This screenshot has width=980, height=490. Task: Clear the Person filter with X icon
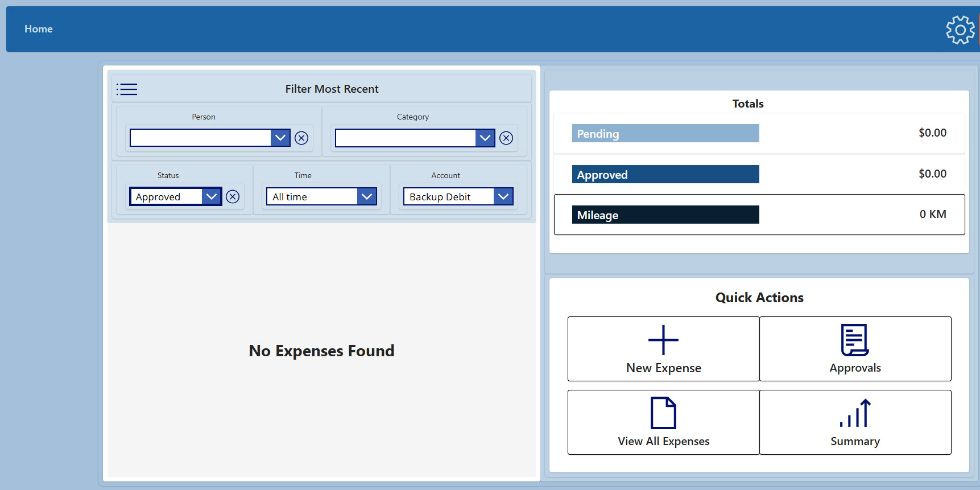tap(301, 138)
